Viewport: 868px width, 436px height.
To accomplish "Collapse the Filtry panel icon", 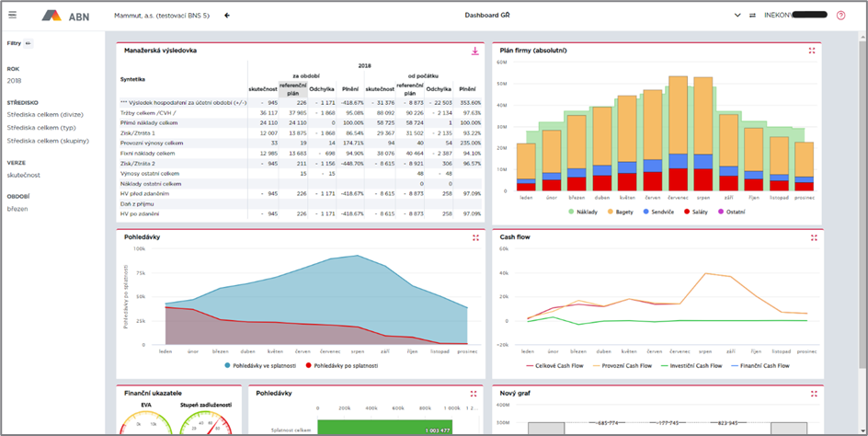I will [29, 42].
